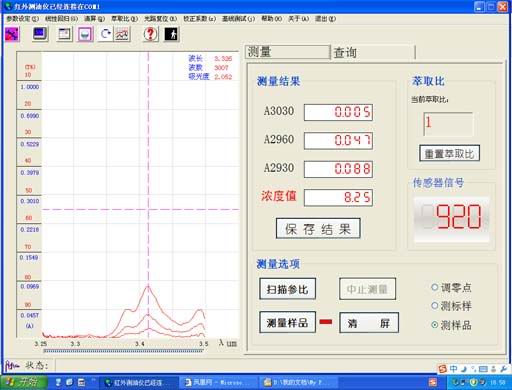
Task: Click the black exit walking-figure icon
Action: point(172,34)
